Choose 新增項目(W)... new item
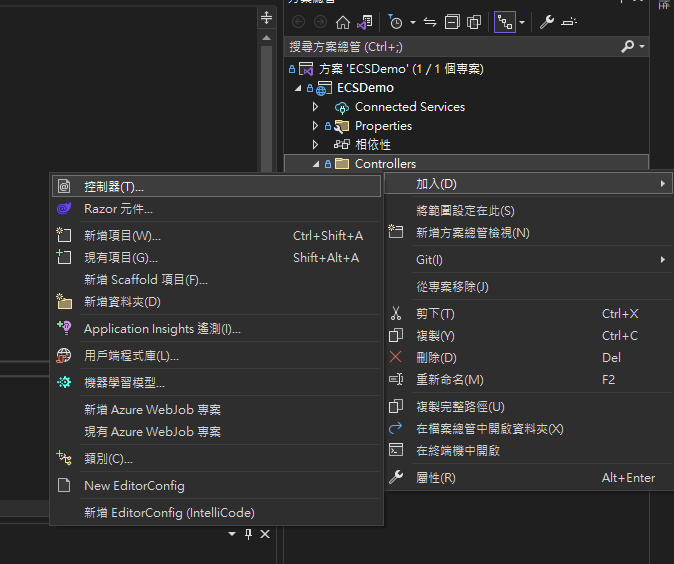 point(216,236)
